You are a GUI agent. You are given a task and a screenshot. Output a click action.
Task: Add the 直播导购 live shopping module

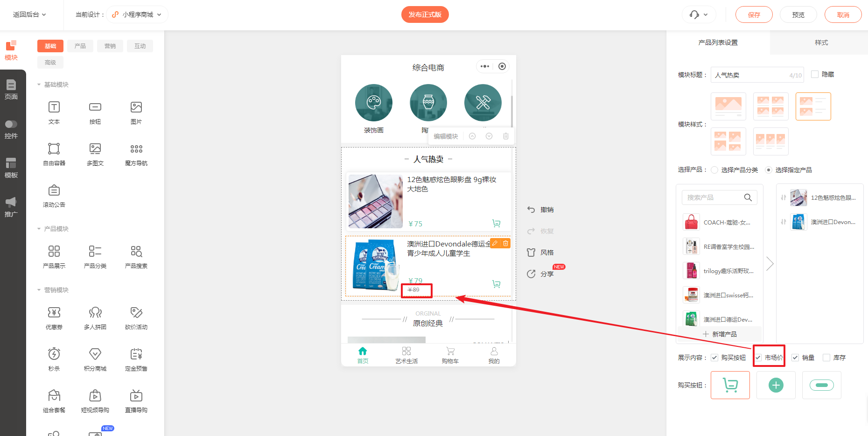pos(136,401)
